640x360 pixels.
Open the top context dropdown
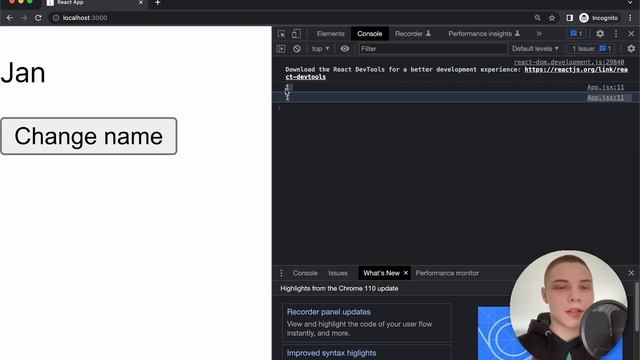pos(320,49)
